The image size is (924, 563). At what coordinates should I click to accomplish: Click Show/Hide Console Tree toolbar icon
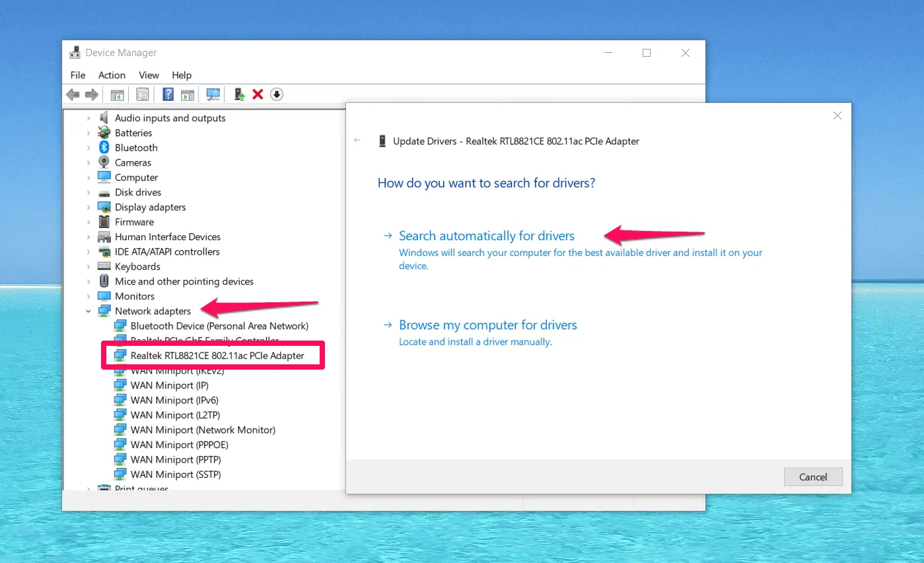[x=117, y=94]
